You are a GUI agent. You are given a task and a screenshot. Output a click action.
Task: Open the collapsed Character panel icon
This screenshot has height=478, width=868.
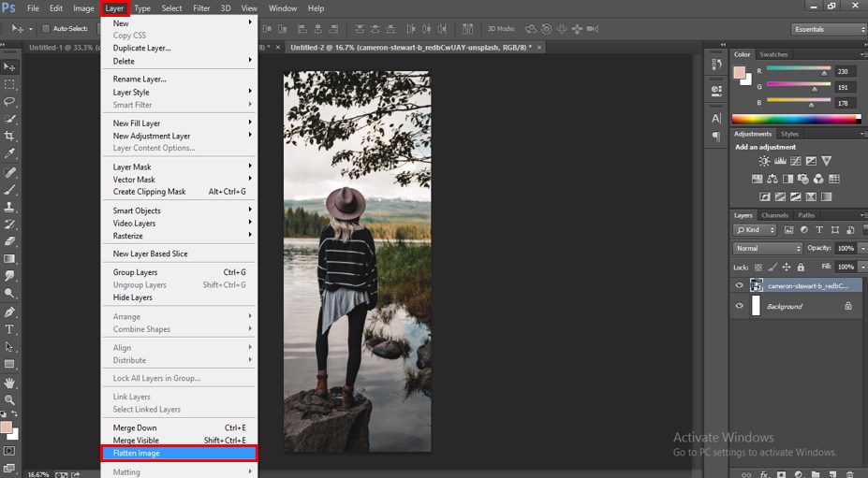point(715,119)
